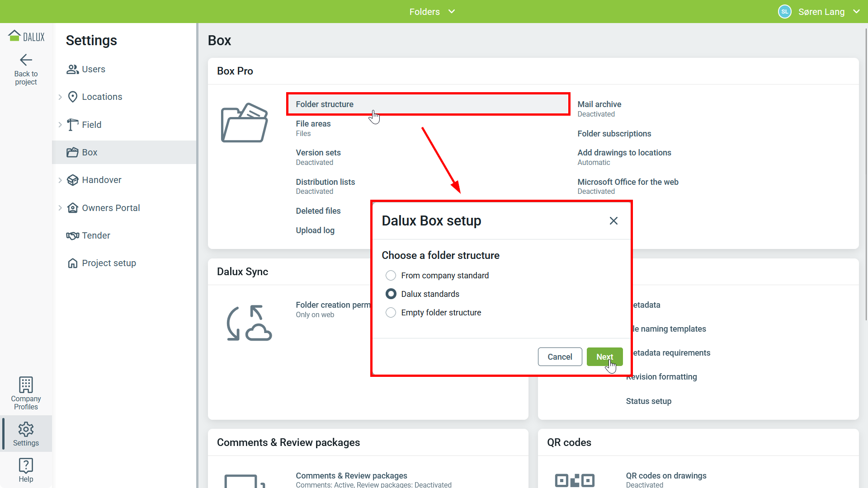Image resolution: width=868 pixels, height=488 pixels.
Task: Click the Box Pro folder illustration
Action: tap(244, 122)
